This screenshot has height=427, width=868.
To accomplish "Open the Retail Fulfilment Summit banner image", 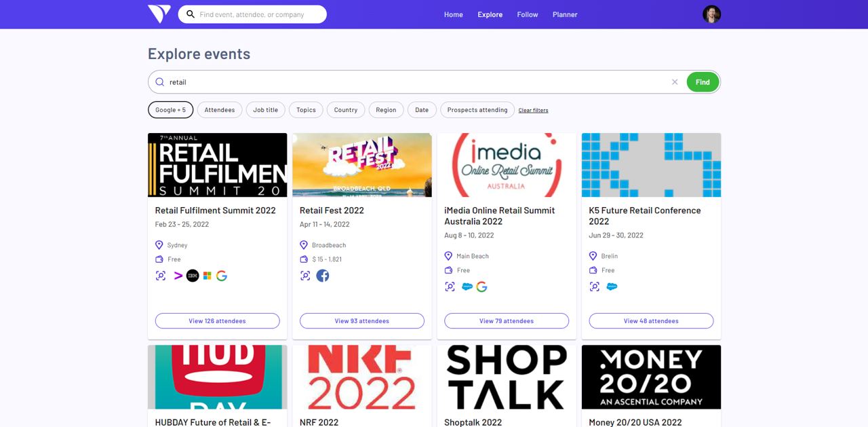I will (x=217, y=165).
